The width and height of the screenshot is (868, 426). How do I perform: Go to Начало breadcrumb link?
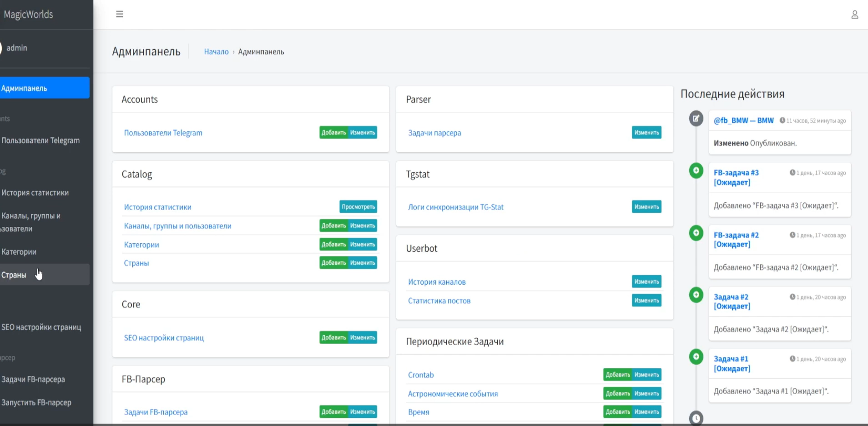216,52
